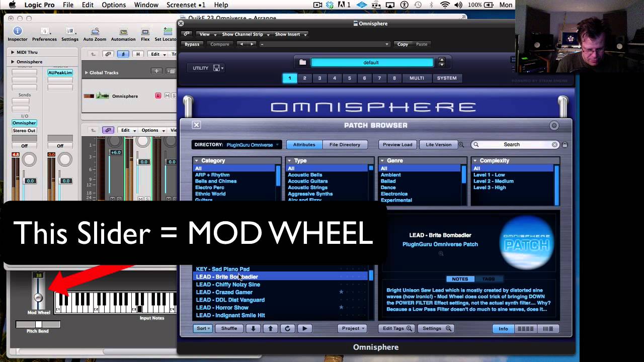Step to next patch with down arrow button

[253, 328]
